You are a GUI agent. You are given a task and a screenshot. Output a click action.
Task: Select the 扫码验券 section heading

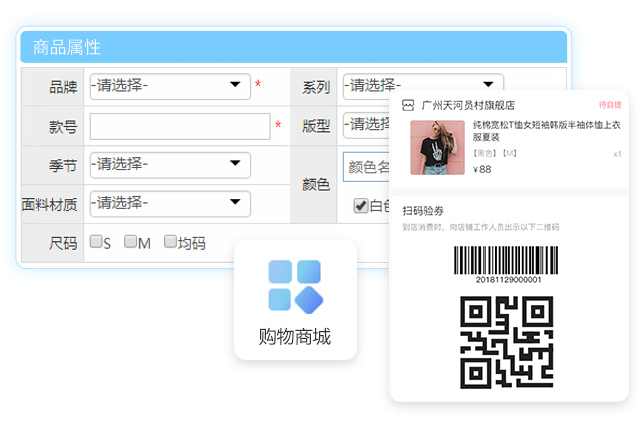tap(423, 211)
